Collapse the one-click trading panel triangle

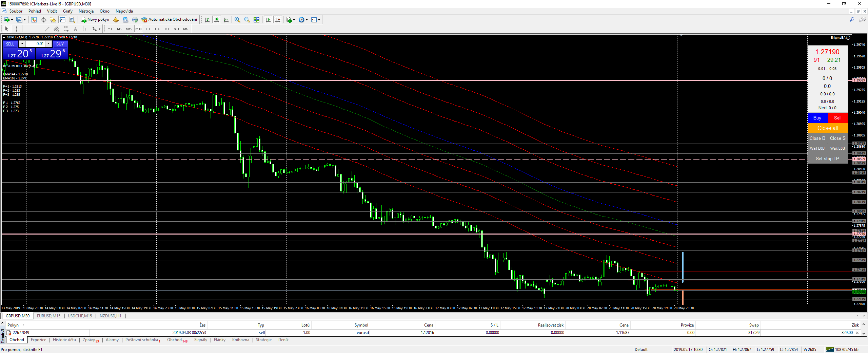click(x=4, y=37)
